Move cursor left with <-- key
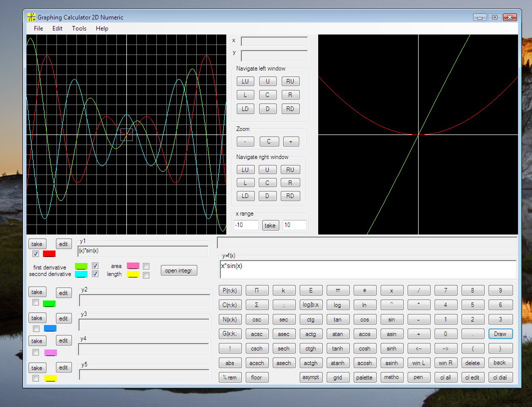Image resolution: width=532 pixels, height=407 pixels. pos(419,348)
